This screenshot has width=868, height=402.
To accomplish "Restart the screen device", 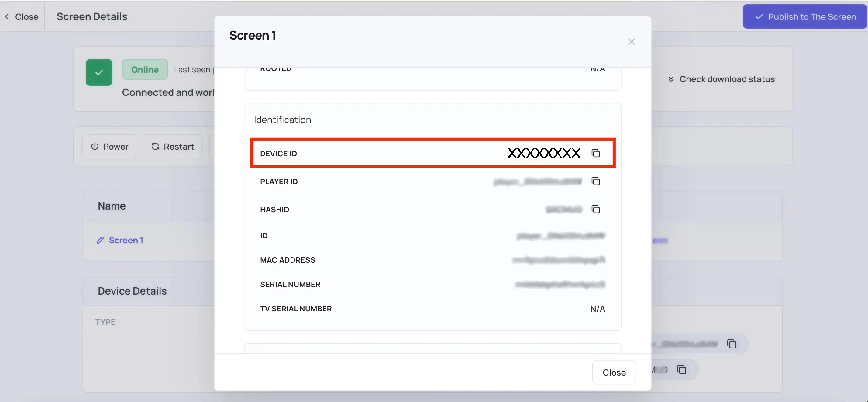I will point(173,146).
